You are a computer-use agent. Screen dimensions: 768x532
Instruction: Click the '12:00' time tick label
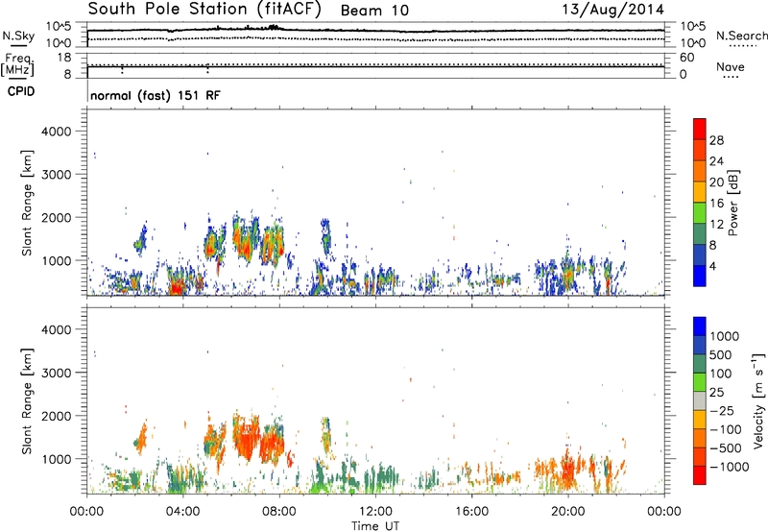click(x=375, y=512)
